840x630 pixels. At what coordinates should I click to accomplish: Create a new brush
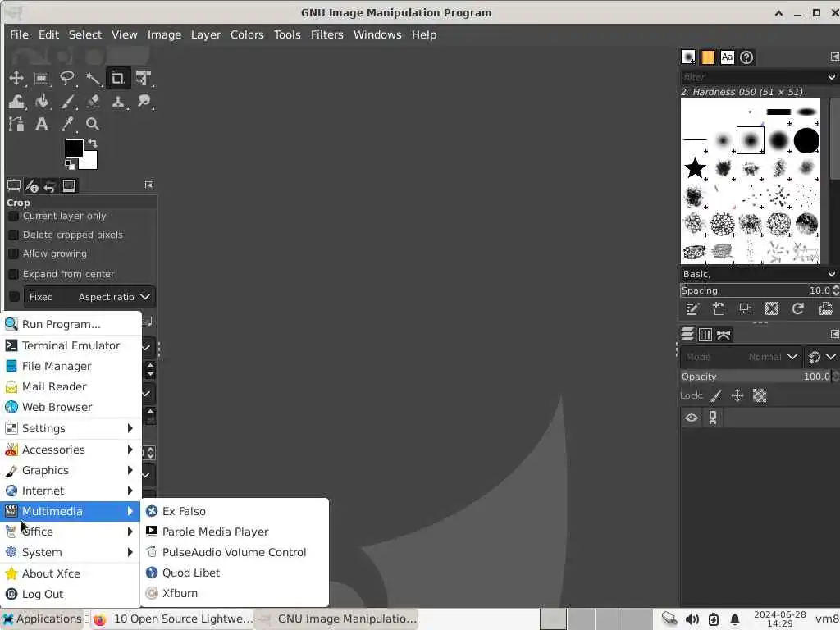(719, 308)
